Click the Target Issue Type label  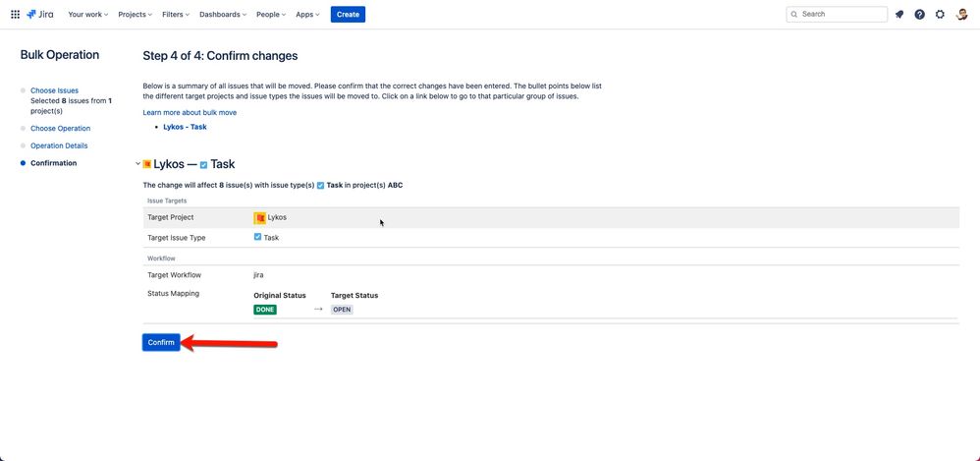click(x=176, y=238)
